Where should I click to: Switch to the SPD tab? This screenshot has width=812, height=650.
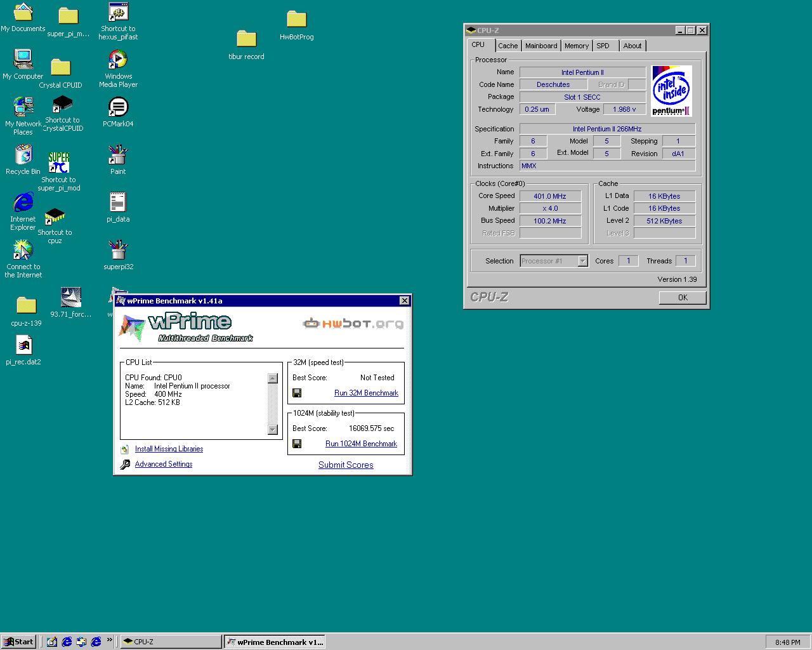[603, 46]
